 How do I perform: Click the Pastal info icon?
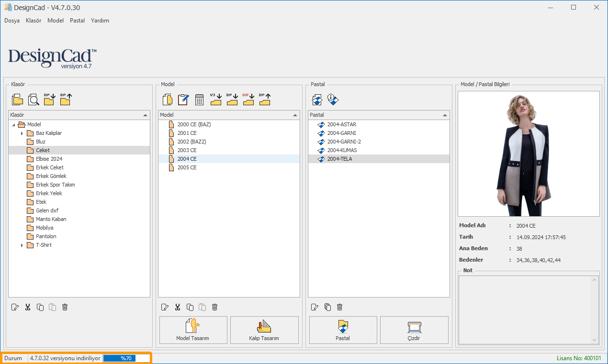(x=333, y=99)
